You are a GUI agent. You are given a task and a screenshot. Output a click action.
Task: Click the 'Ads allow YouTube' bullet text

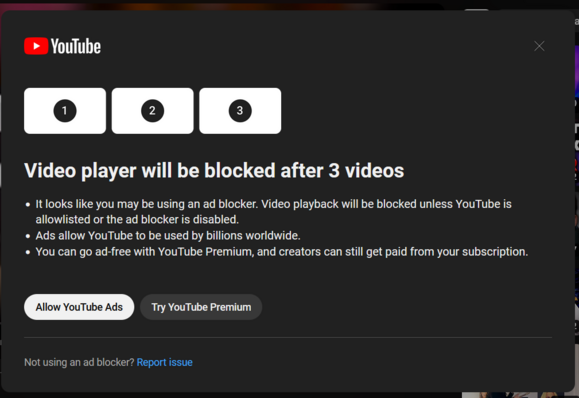coord(168,236)
